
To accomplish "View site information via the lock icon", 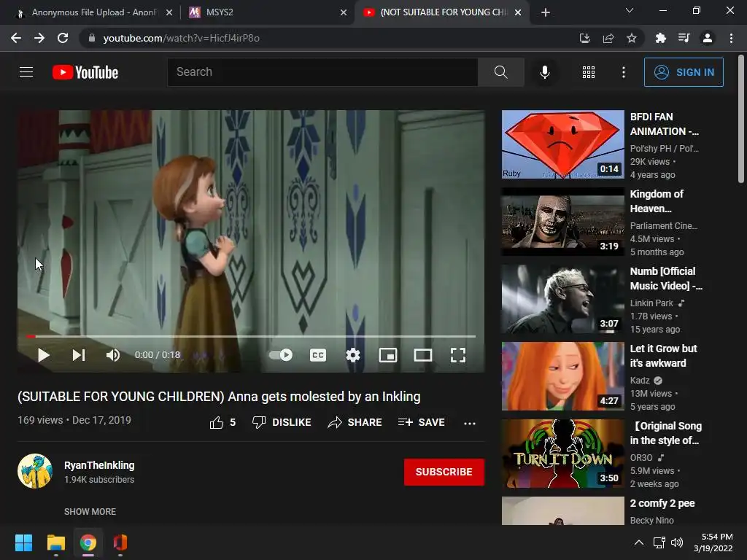I will click(x=92, y=38).
